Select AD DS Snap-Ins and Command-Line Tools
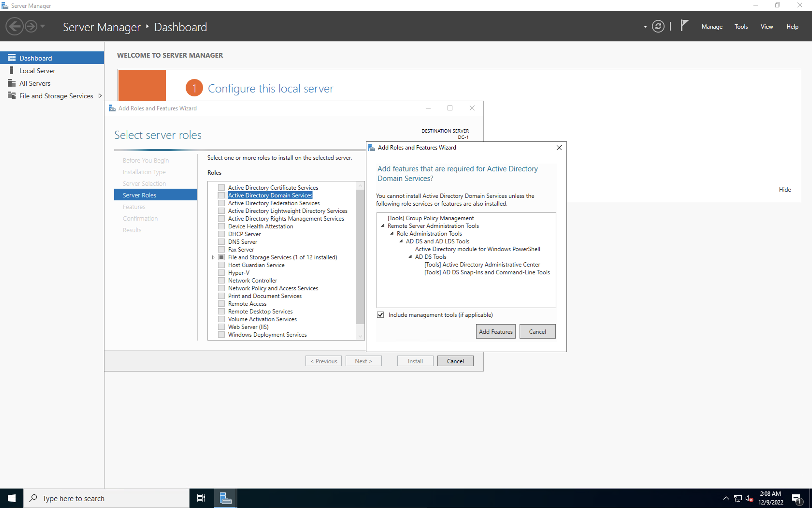The image size is (812, 508). [x=487, y=272]
